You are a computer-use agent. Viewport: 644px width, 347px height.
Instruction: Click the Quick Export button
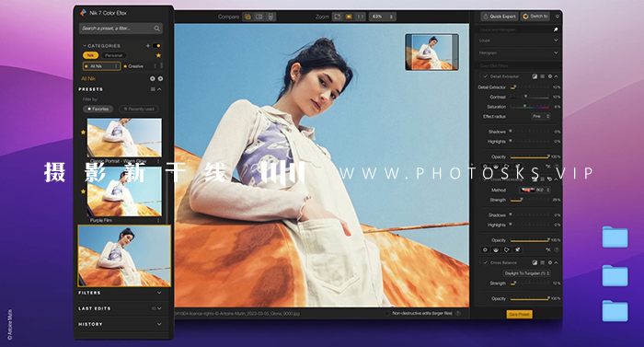(x=500, y=17)
